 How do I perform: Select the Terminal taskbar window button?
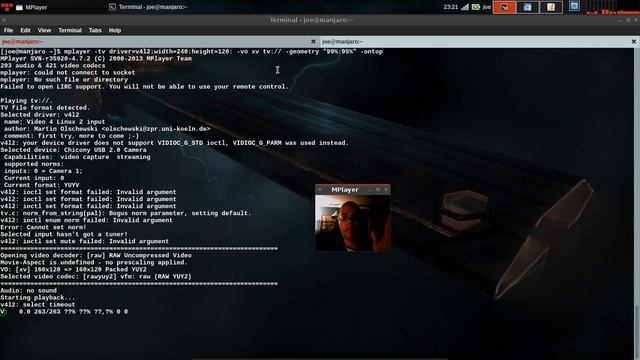pos(148,7)
